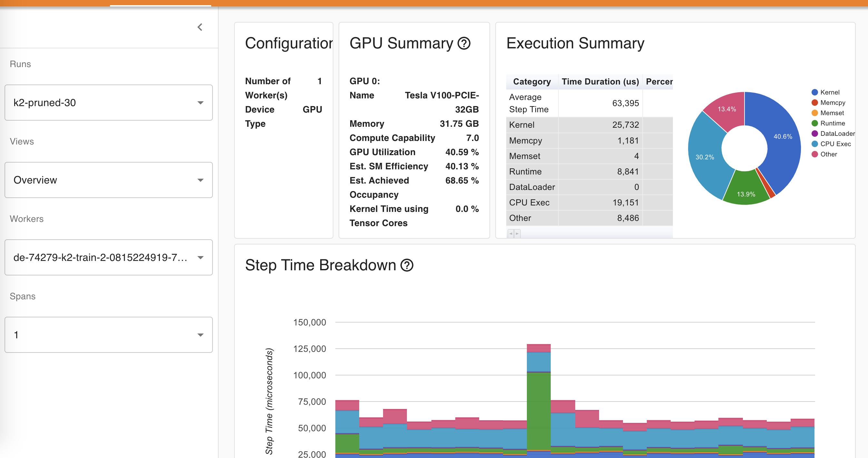Screen dimensions: 868x458
Task: Expand the Workers dropdown
Action: pyautogui.click(x=108, y=257)
